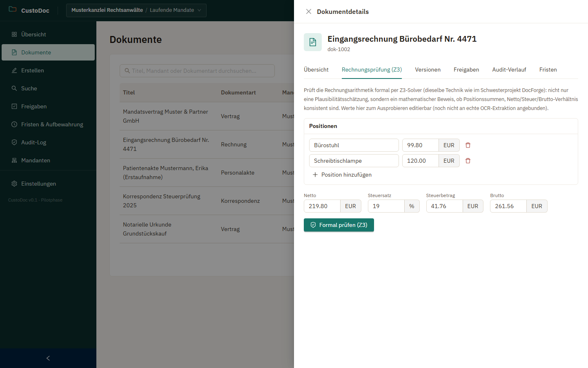Switch to the Übersicht tab
Image resolution: width=588 pixels, height=368 pixels.
pos(316,70)
